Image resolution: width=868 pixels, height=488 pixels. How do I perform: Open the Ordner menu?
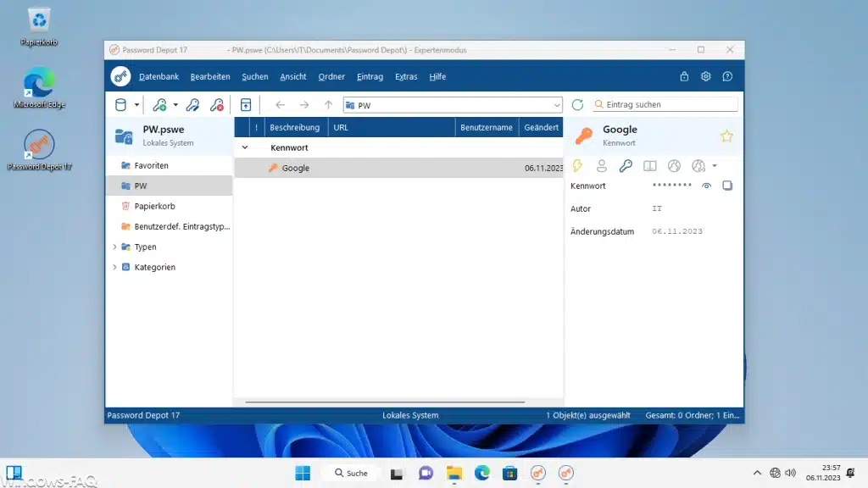pyautogui.click(x=331, y=76)
